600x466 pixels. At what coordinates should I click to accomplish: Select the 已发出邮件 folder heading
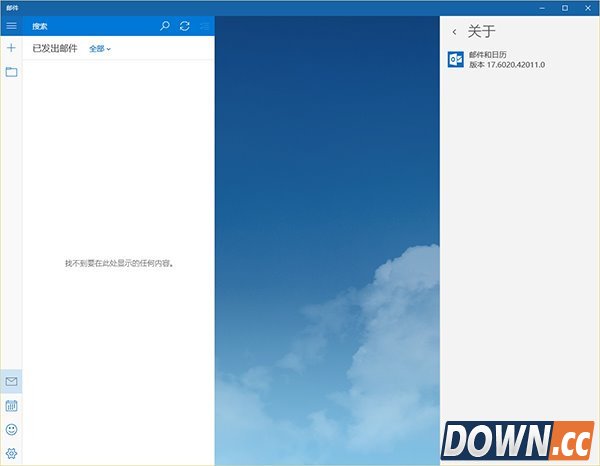coord(55,48)
